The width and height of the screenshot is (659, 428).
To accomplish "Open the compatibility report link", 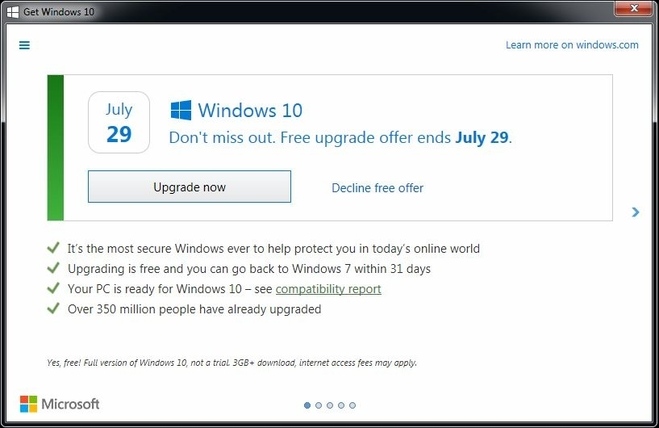I will click(328, 289).
